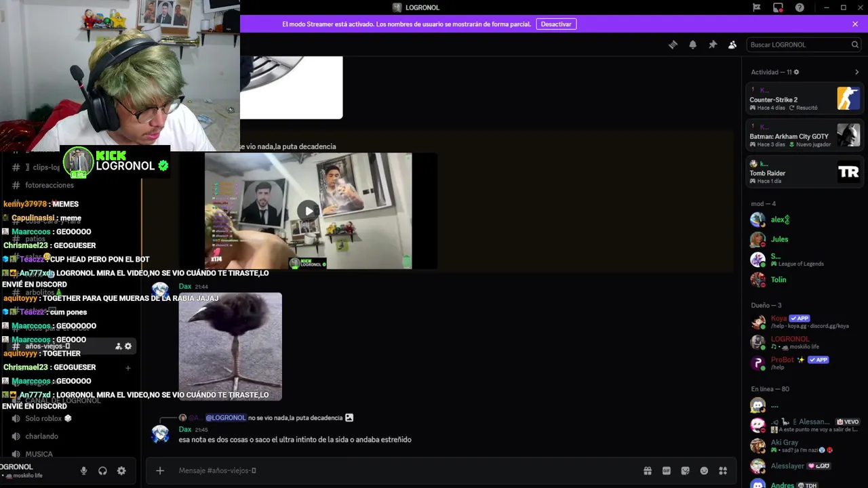
Task: Click the plus attachment button in message bar
Action: coord(160,470)
